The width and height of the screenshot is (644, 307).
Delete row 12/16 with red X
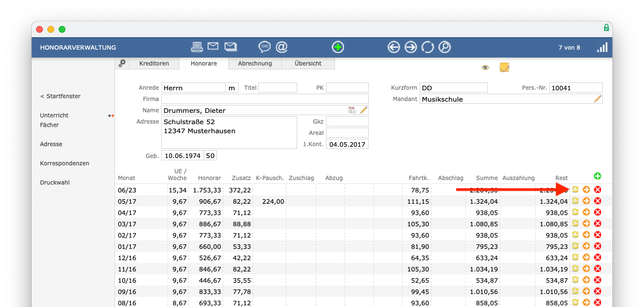[598, 257]
